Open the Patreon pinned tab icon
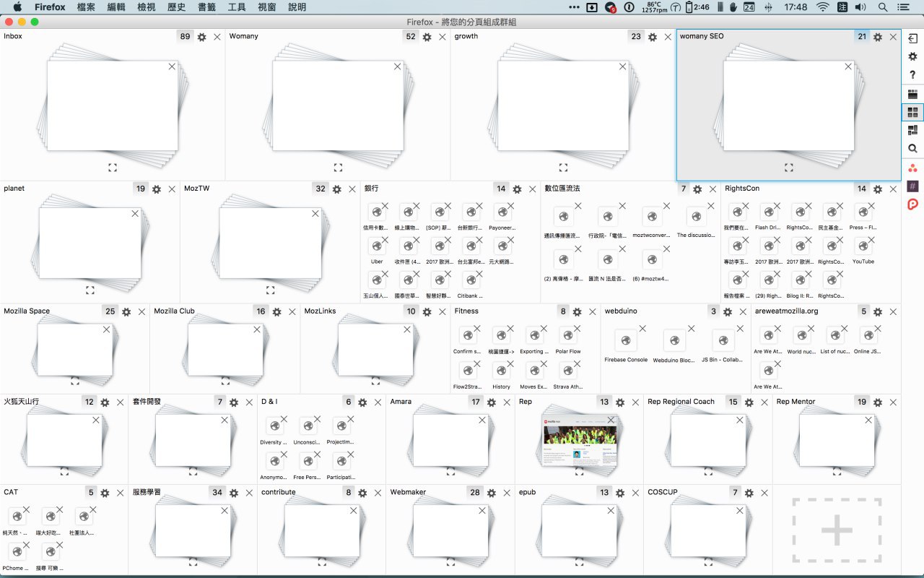The width and height of the screenshot is (924, 578). coord(912,204)
